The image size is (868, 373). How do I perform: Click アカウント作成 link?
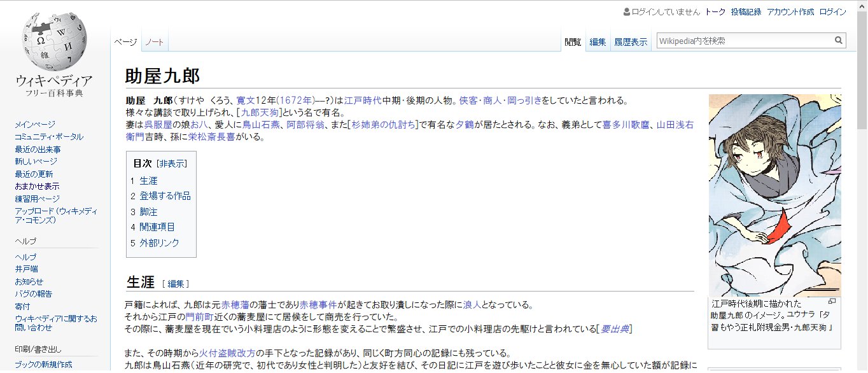[790, 11]
